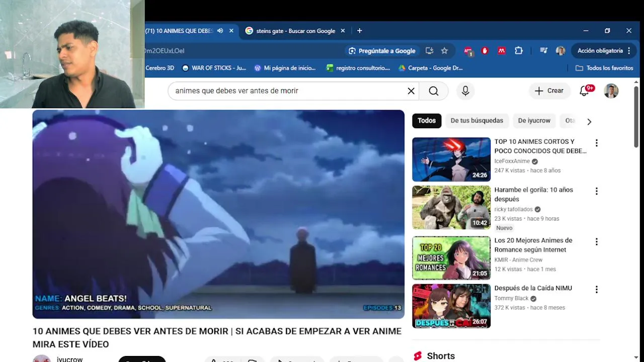Click the Crear button
This screenshot has height=362, width=644.
[549, 90]
